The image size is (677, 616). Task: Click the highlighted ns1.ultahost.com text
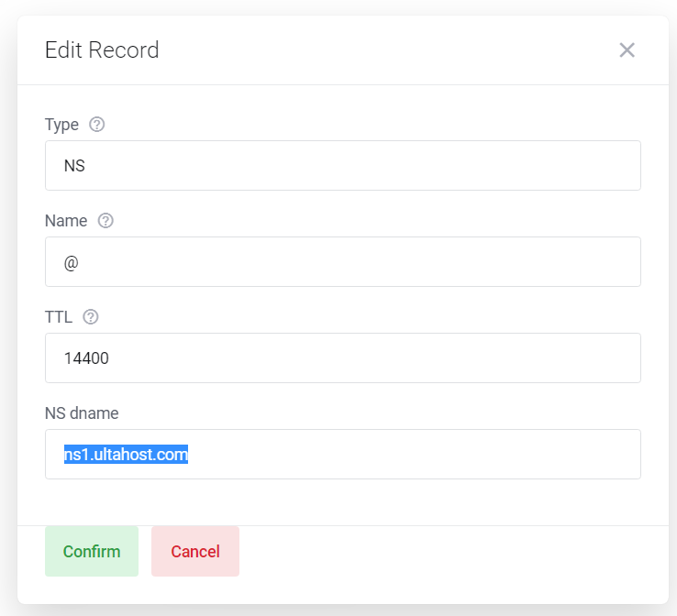pyautogui.click(x=126, y=455)
